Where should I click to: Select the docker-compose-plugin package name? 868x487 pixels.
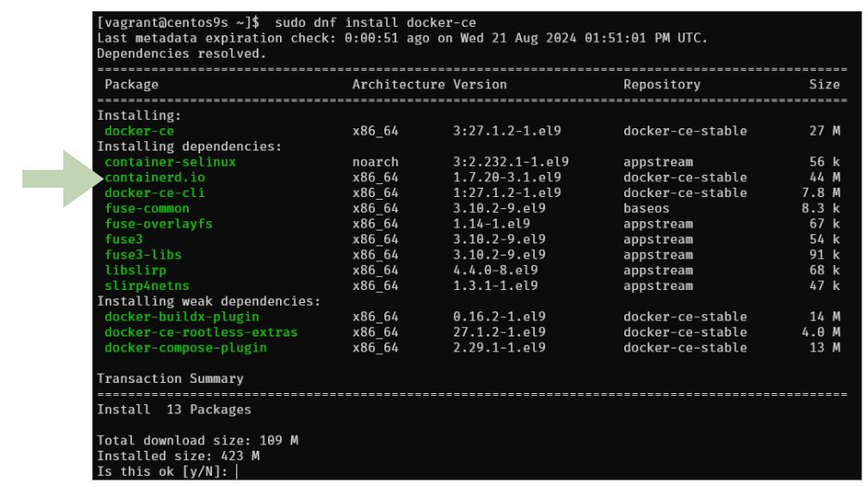click(185, 348)
